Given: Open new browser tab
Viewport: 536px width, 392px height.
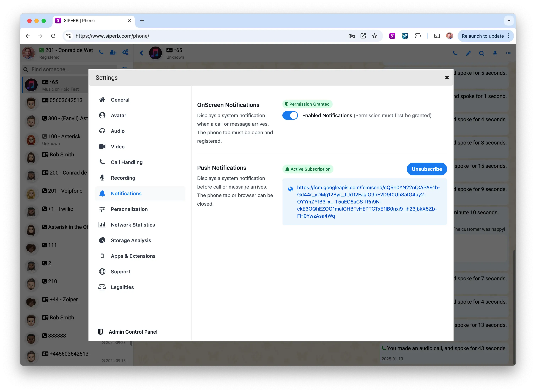Looking at the screenshot, I should click(x=142, y=21).
